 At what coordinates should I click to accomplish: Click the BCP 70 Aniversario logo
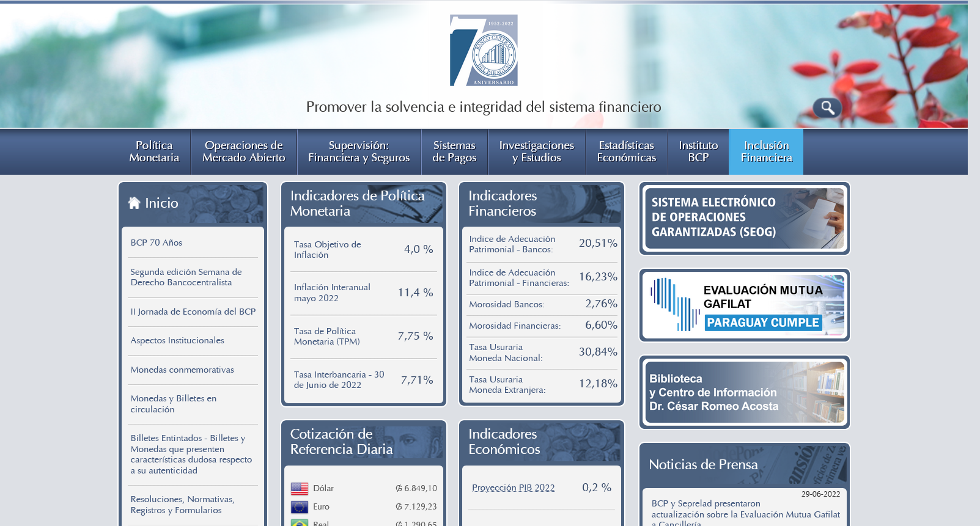tap(484, 50)
